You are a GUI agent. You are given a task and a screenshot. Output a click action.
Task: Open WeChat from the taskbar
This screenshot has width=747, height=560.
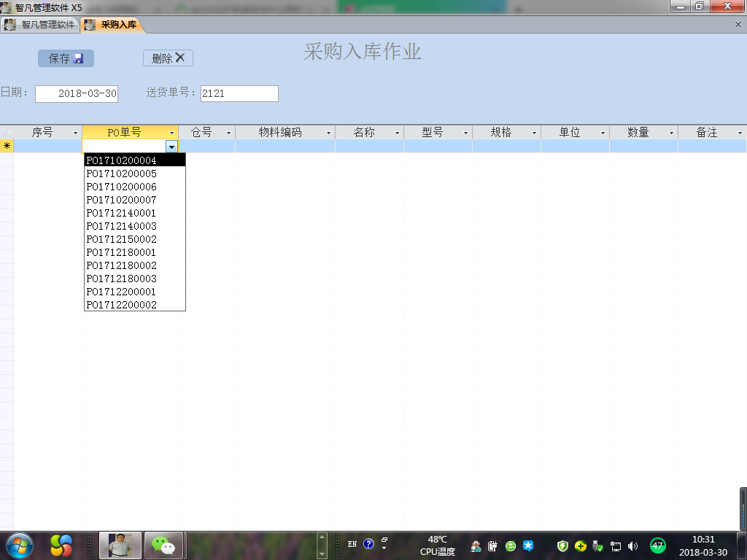pos(163,545)
